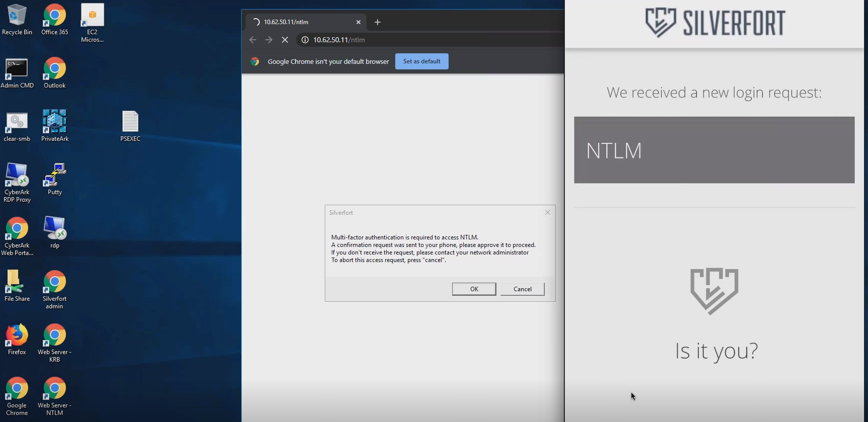
Task: Launch the Office 365 Chrome shortcut
Action: (x=54, y=20)
